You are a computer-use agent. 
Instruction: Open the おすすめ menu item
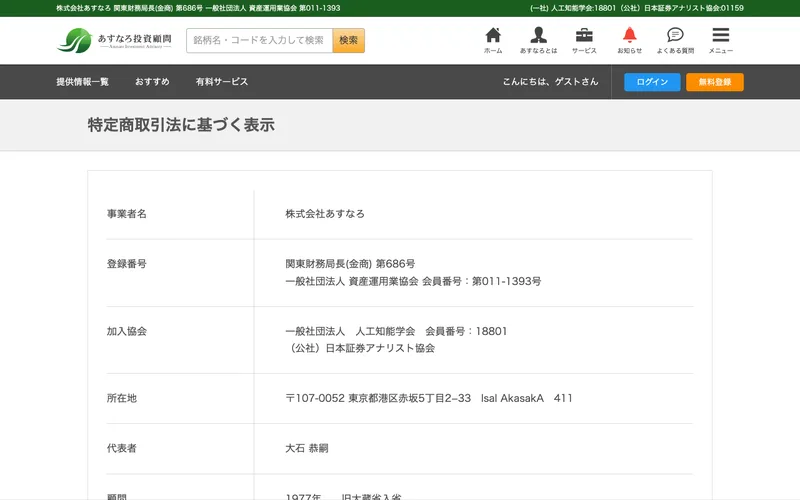[x=152, y=82]
